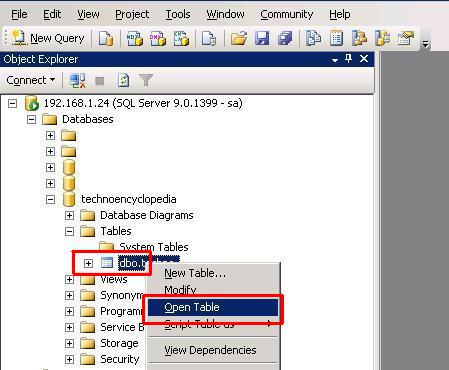Click the Filter funnel icon
449x370 pixels.
pos(146,81)
